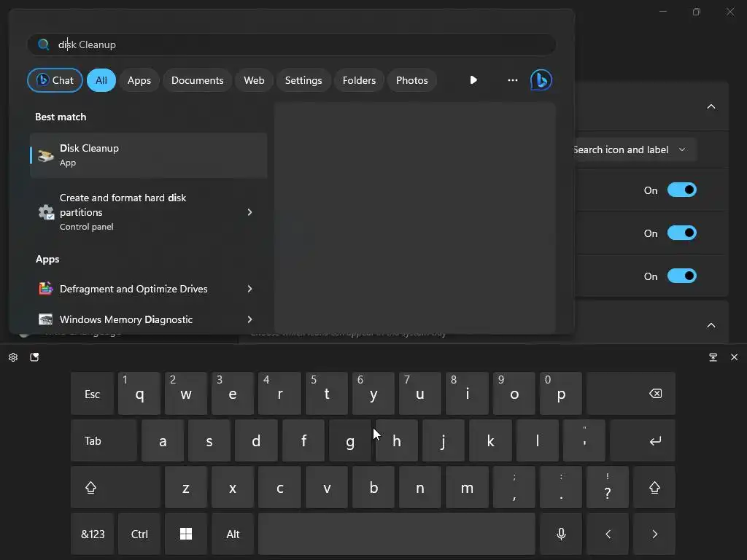Screen dimensions: 747x560
Task: Tap the g key
Action: click(350, 441)
